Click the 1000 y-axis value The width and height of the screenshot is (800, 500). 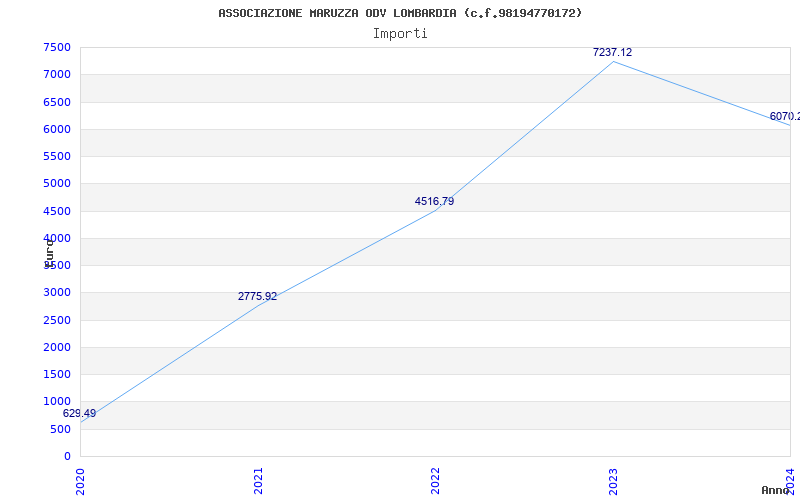[57, 402]
